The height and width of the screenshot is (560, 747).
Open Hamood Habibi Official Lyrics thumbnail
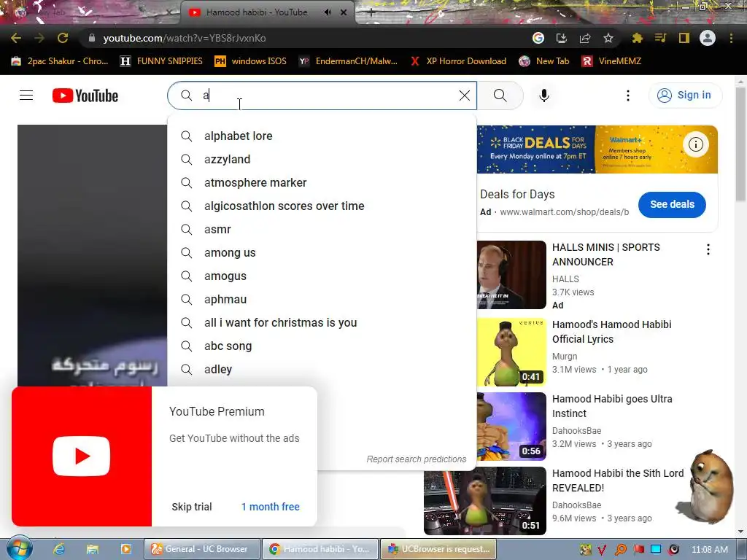pyautogui.click(x=511, y=352)
